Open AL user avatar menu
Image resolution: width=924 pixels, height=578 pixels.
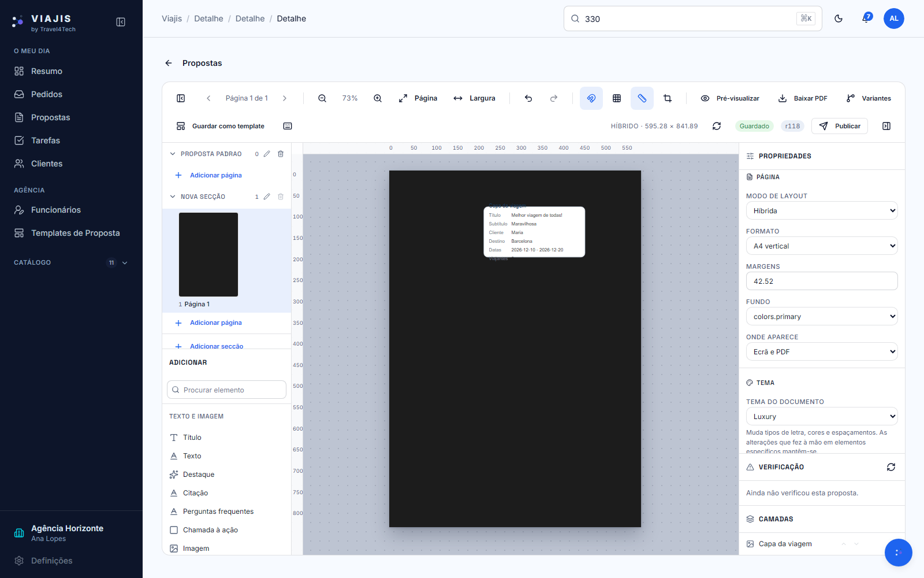tap(894, 18)
